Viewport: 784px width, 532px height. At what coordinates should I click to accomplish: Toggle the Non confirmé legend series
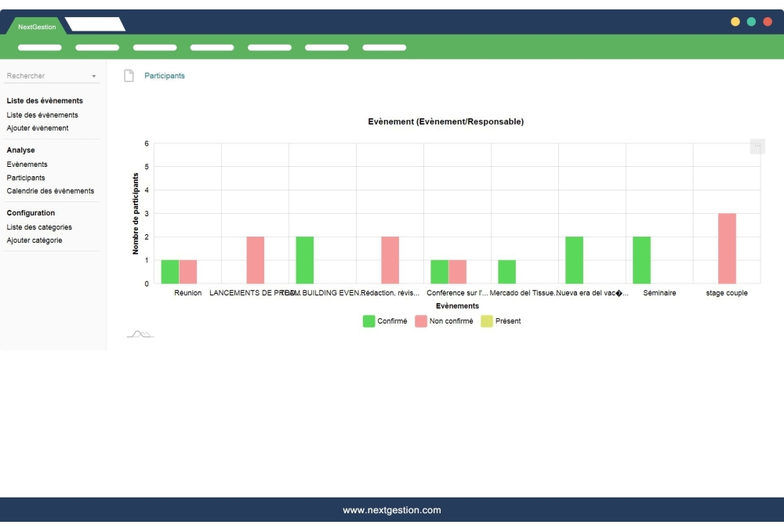[445, 321]
